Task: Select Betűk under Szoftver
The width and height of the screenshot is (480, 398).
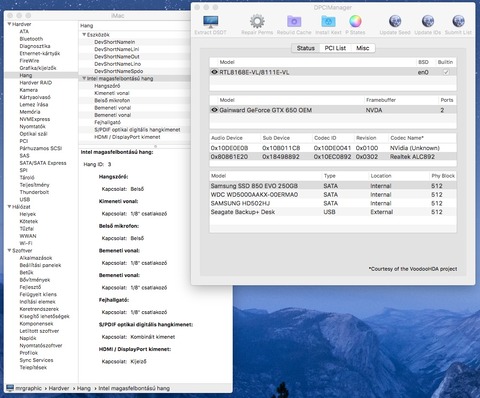Action: [26, 272]
